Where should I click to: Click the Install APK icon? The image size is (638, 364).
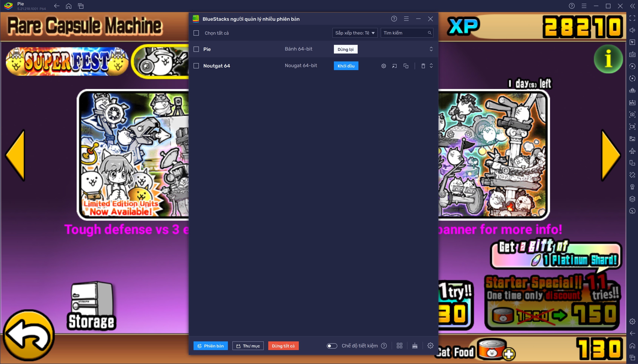632,102
